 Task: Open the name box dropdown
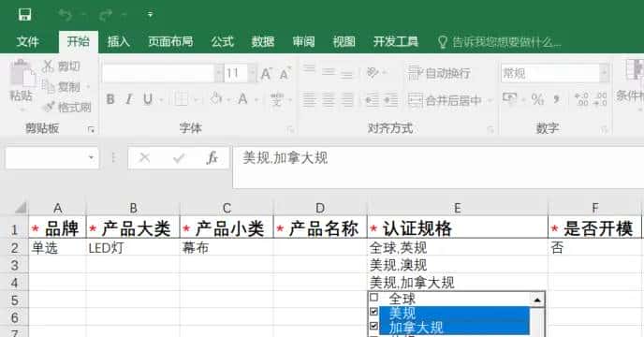click(91, 157)
